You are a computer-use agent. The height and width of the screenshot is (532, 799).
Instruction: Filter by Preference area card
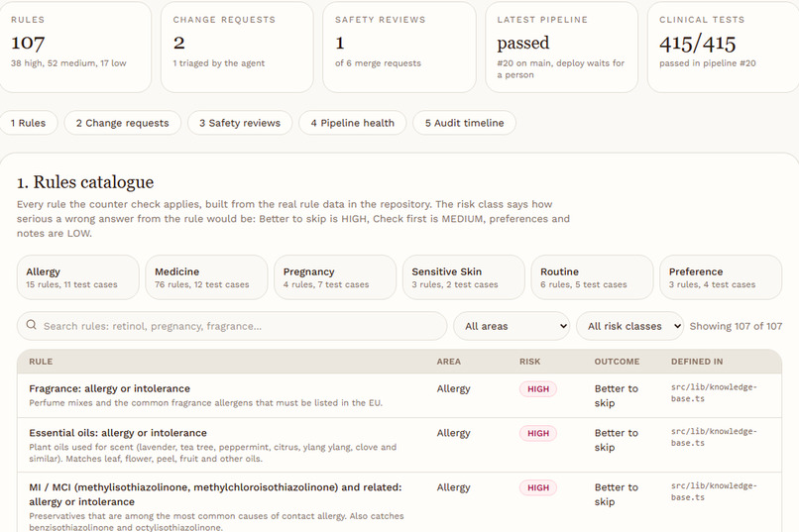point(721,277)
